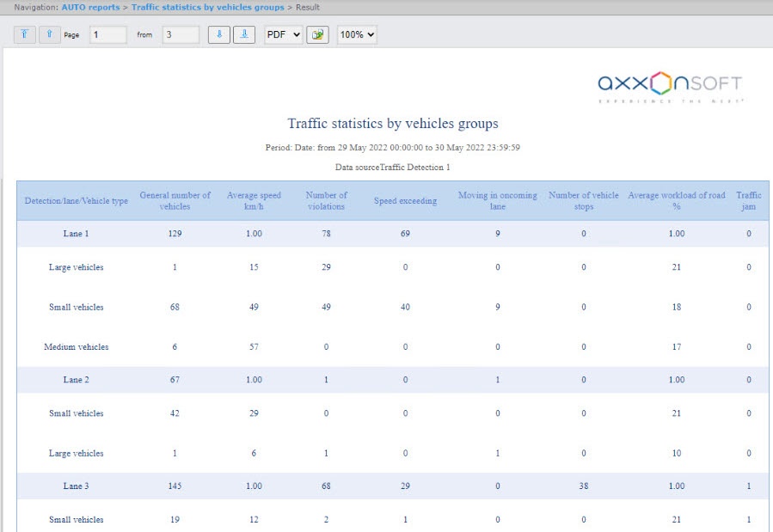Screen dimensions: 773x532
Task: Click the current page number field
Action: (x=107, y=35)
